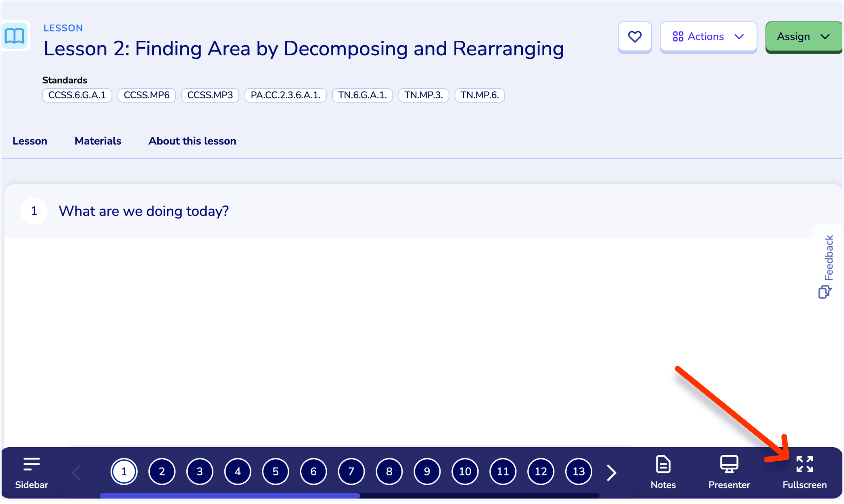This screenshot has height=504, width=844.
Task: Click the slide progress bar
Action: point(349,496)
